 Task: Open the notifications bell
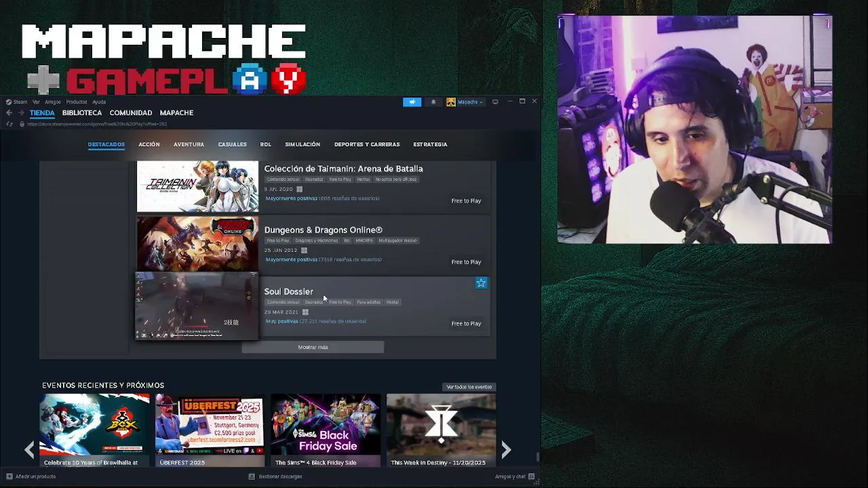coord(433,102)
